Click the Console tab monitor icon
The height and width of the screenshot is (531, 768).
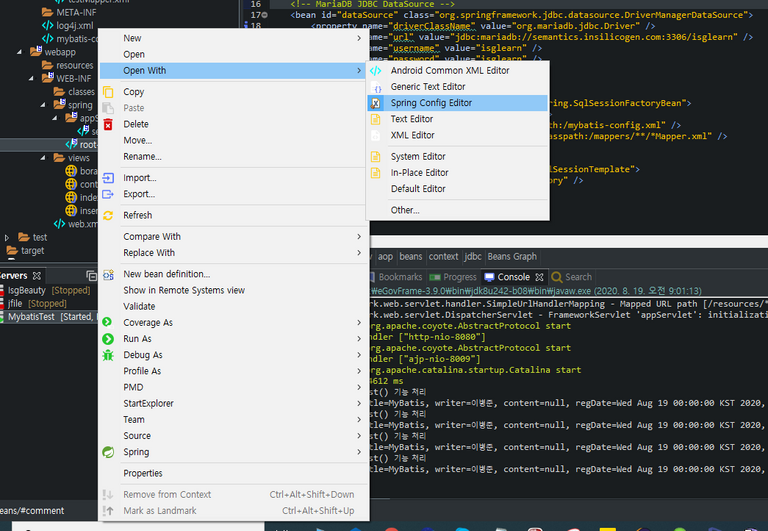(x=489, y=277)
